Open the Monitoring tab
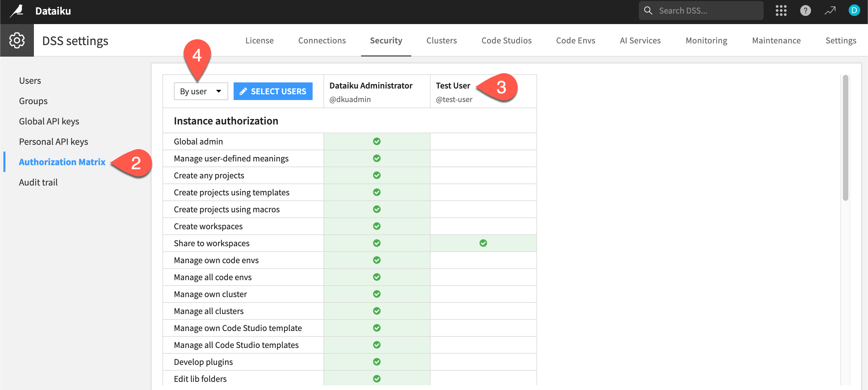This screenshot has width=868, height=390. (x=706, y=40)
